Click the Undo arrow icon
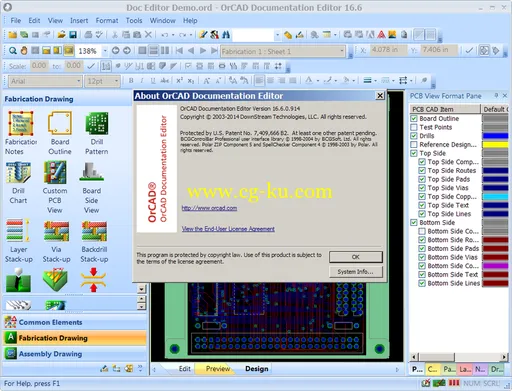This screenshot has height=391, width=512. [x=164, y=34]
